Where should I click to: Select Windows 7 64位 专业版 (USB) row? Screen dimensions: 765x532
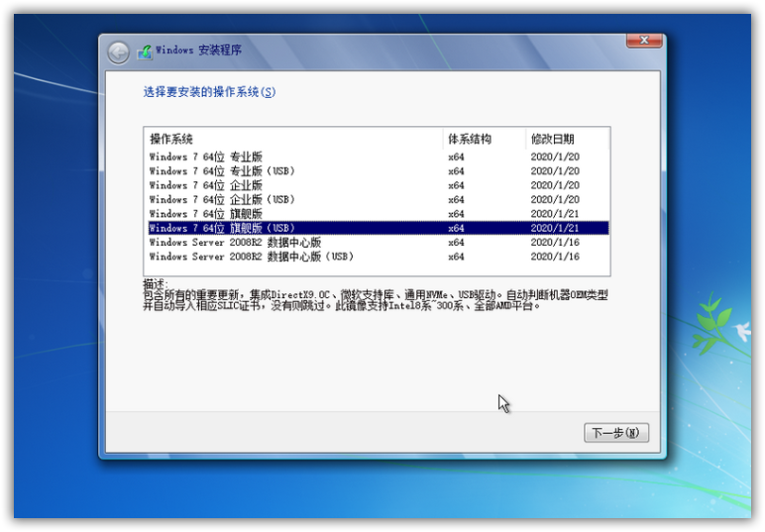point(379,171)
